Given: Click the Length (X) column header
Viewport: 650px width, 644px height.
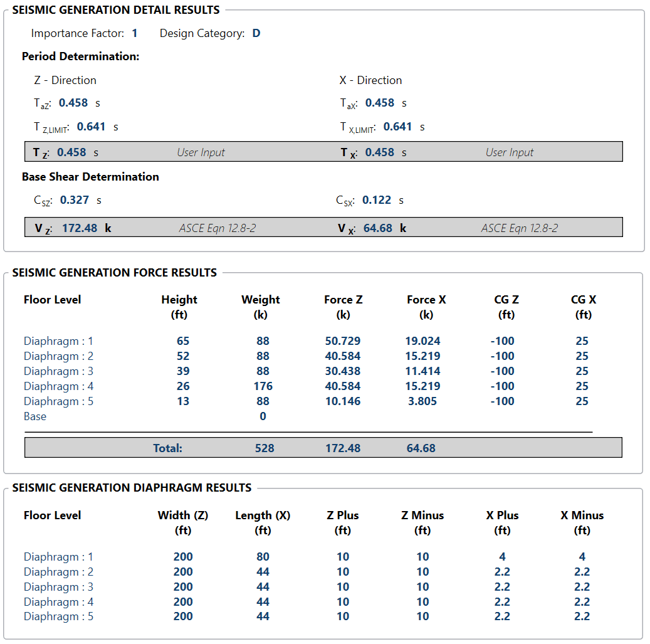Looking at the screenshot, I should (x=263, y=515).
